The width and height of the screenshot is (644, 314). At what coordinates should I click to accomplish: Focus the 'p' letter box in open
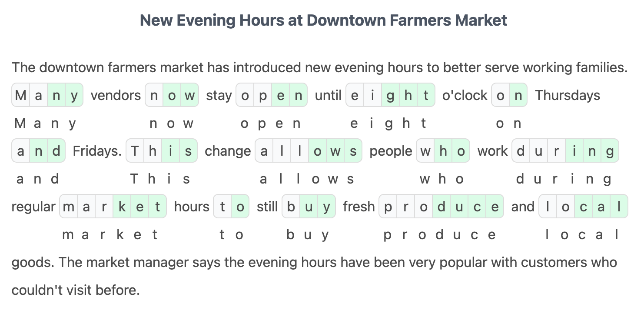click(263, 95)
